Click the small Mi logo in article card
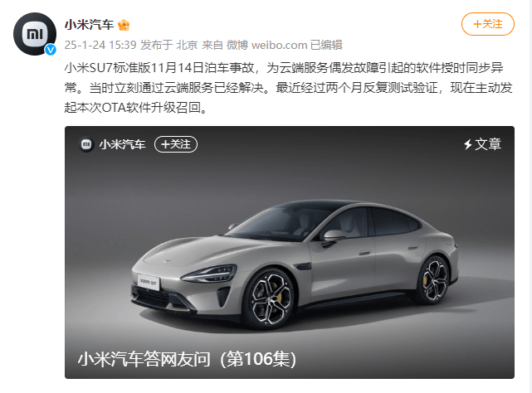The width and height of the screenshot is (532, 393). 86,144
